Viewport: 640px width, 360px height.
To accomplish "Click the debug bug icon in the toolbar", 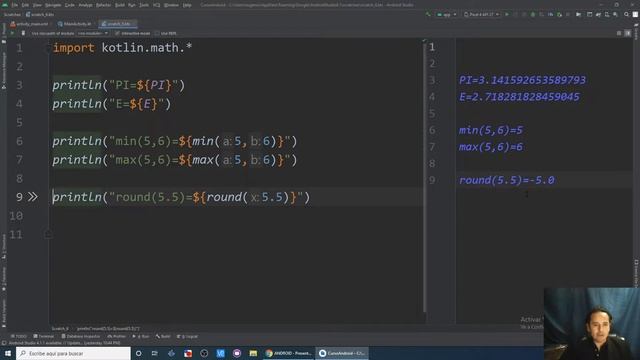I will click(x=533, y=14).
